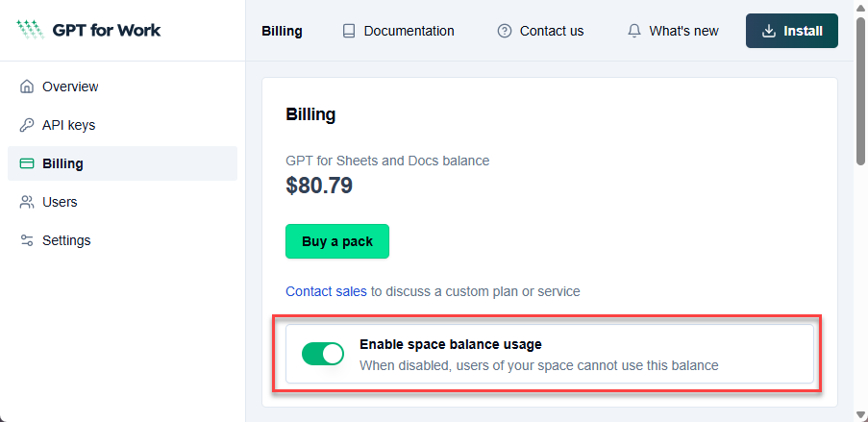Click the Settings sliders icon

coord(27,240)
